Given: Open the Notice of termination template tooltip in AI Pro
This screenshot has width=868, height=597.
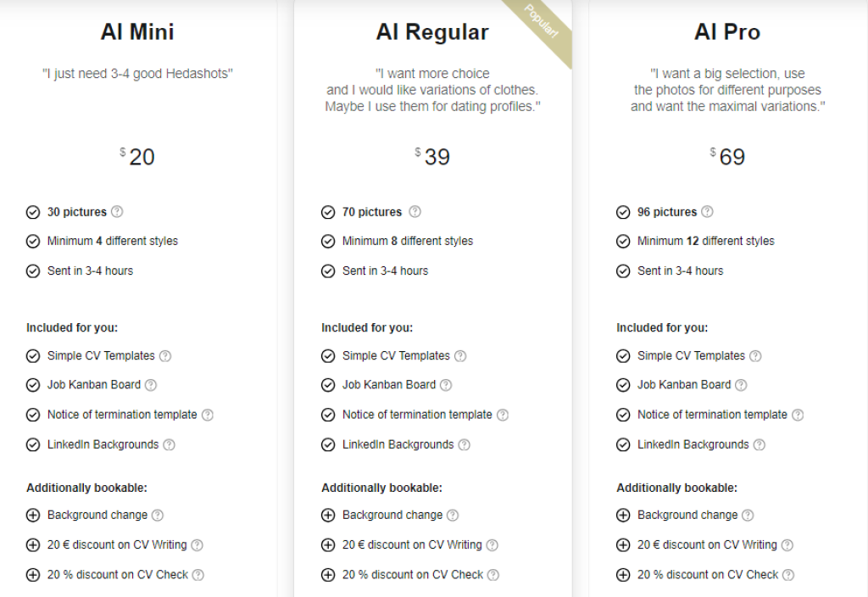Looking at the screenshot, I should pos(797,415).
